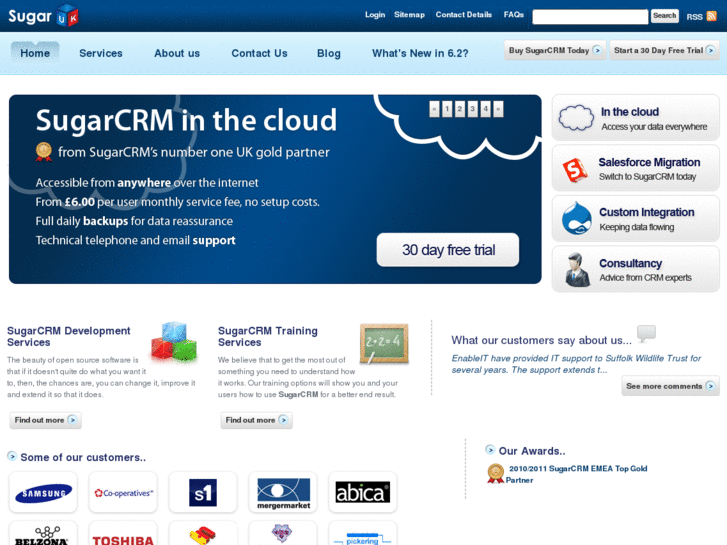
Task: Click the Login link
Action: 375,15
